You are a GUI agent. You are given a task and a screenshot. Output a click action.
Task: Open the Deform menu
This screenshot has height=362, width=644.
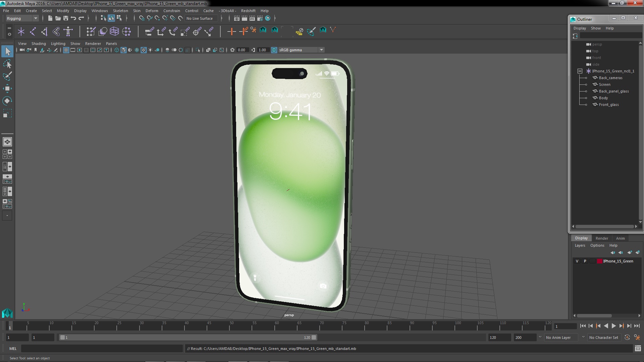(152, 11)
